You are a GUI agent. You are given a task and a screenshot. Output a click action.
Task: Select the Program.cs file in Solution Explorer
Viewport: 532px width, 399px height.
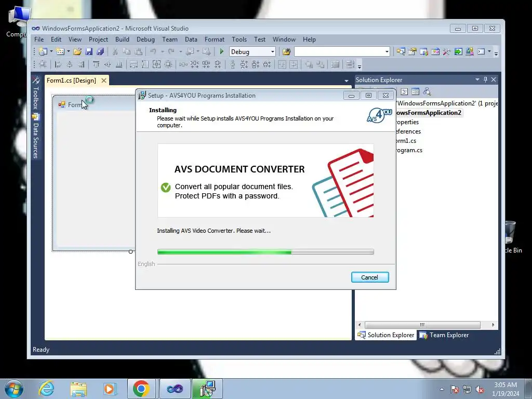tap(409, 150)
